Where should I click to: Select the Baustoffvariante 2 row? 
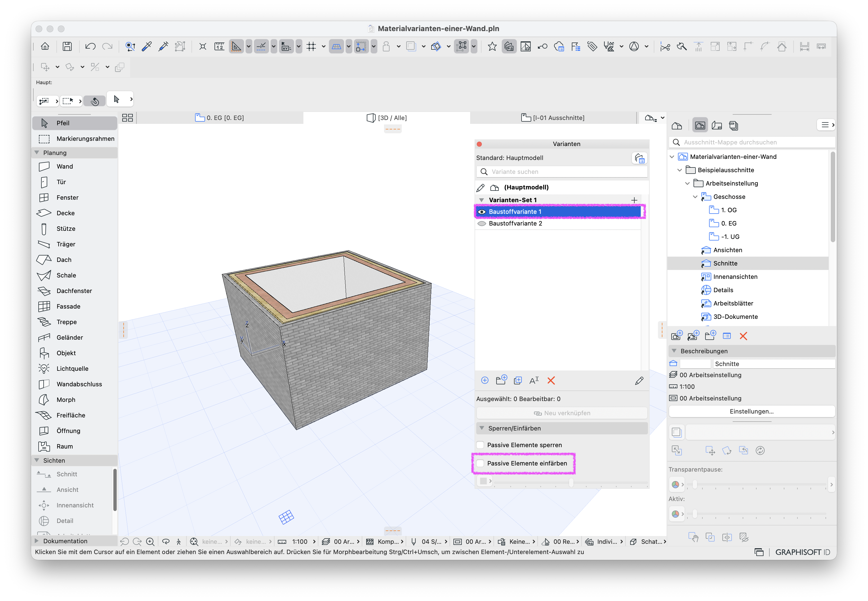(558, 224)
